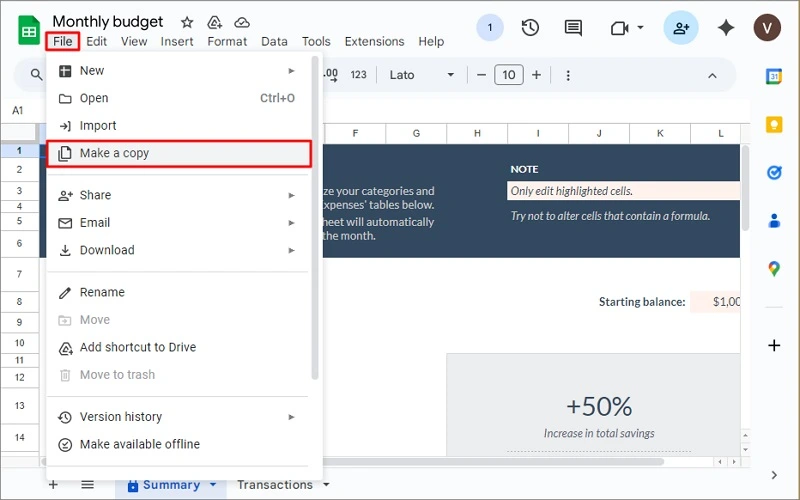This screenshot has width=800, height=500.
Task: Click the get add-ons plus icon
Action: [x=774, y=345]
